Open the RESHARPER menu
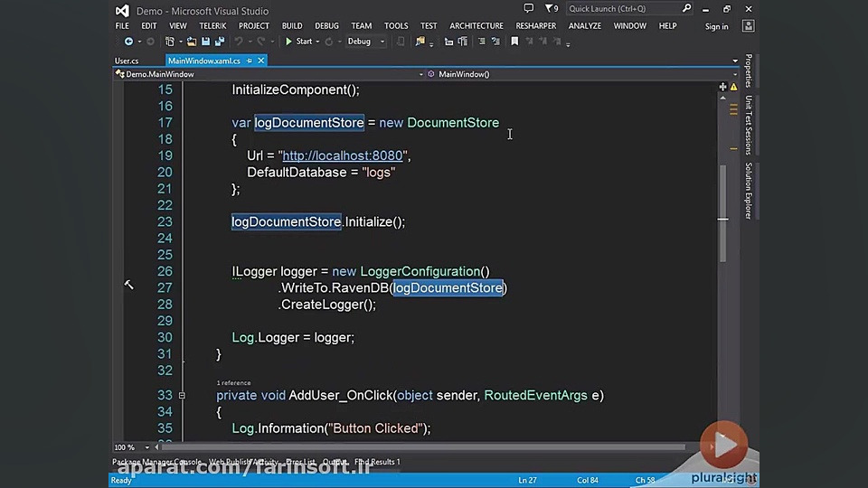 click(x=536, y=26)
